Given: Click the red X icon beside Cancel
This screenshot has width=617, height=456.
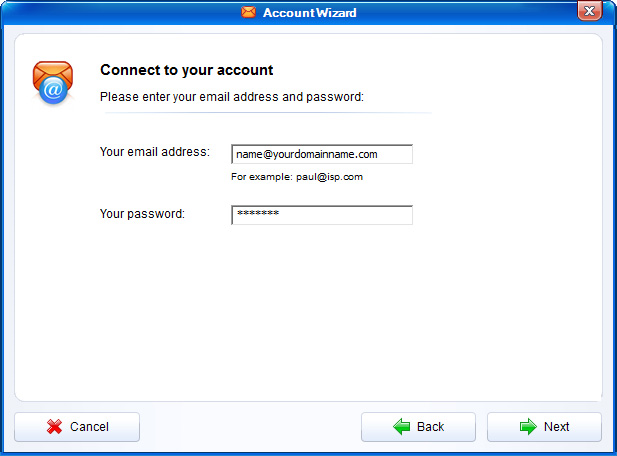Looking at the screenshot, I should 54,427.
